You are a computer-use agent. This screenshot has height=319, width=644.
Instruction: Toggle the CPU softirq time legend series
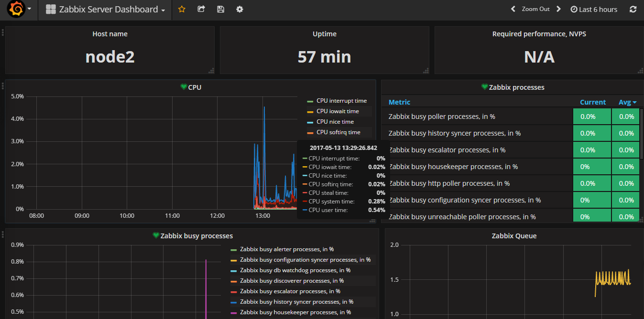point(338,132)
